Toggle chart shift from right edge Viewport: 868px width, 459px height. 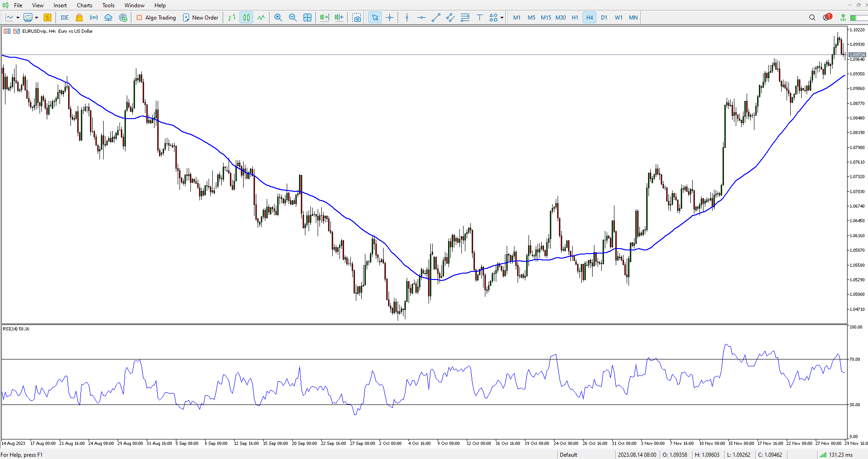[339, 18]
